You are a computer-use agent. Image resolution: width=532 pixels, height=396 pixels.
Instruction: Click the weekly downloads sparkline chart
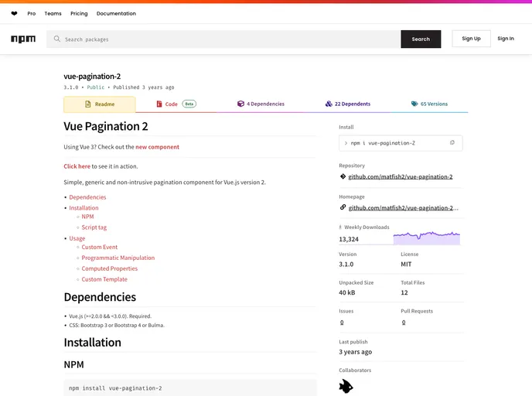(x=427, y=237)
